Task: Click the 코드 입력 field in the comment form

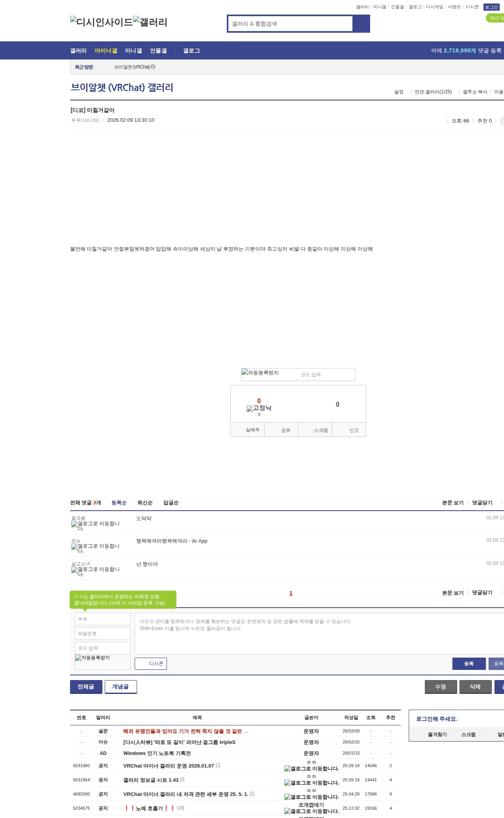Action: 103,648
